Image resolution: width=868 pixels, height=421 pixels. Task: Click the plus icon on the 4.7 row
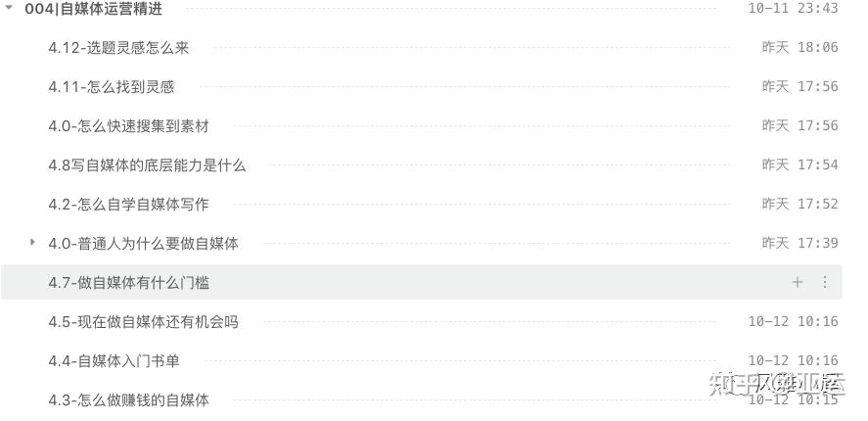pyautogui.click(x=798, y=282)
